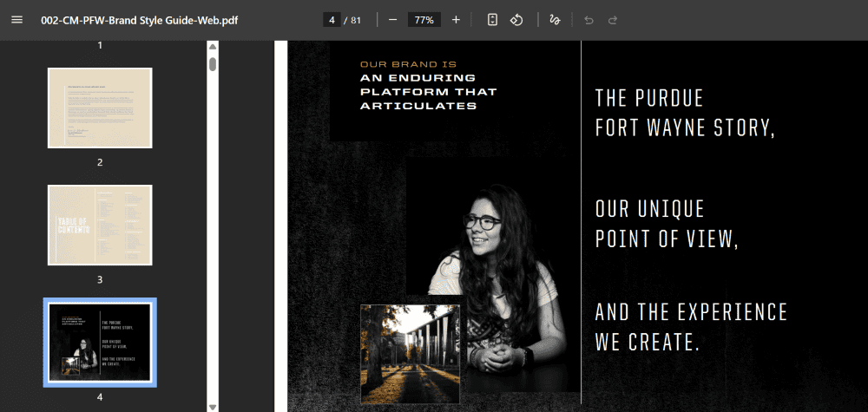868x412 pixels.
Task: Click the thumbnail panel scrollbar thumb
Action: [213, 63]
